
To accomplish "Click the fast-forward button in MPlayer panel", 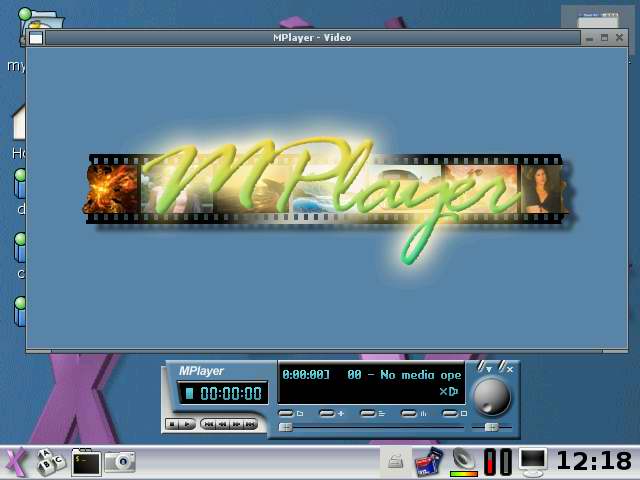I will pyautogui.click(x=236, y=424).
